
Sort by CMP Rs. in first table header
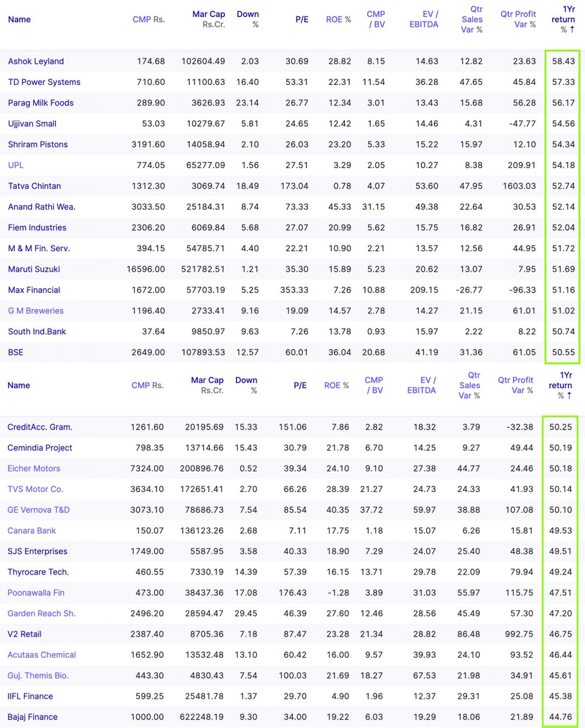(149, 19)
